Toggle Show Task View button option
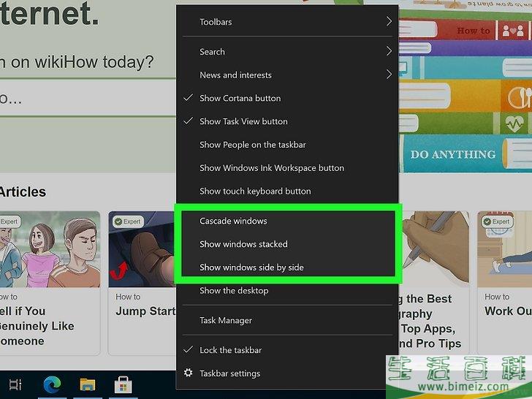Viewport: 532px width, 399px height. coord(287,121)
